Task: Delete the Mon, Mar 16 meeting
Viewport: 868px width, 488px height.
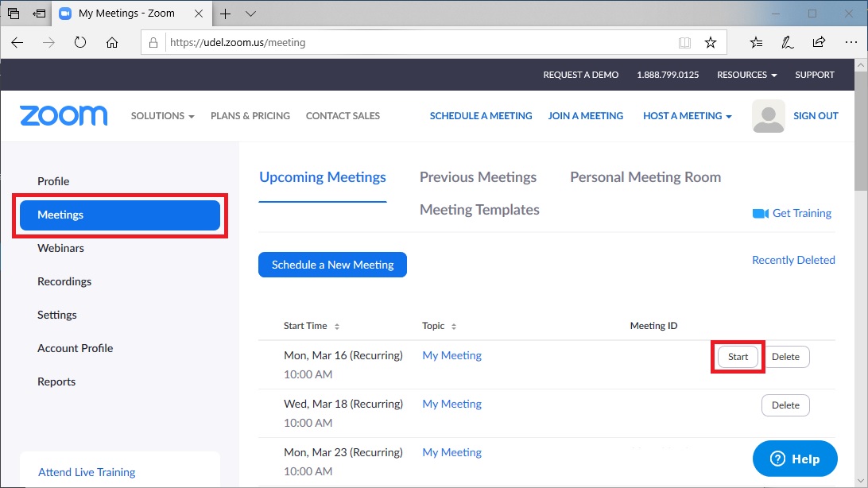Action: (x=785, y=357)
